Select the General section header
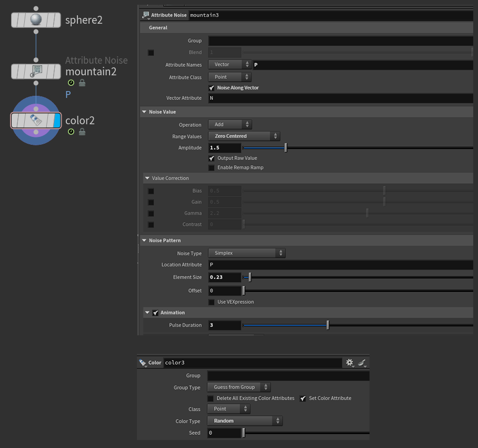 [158, 27]
